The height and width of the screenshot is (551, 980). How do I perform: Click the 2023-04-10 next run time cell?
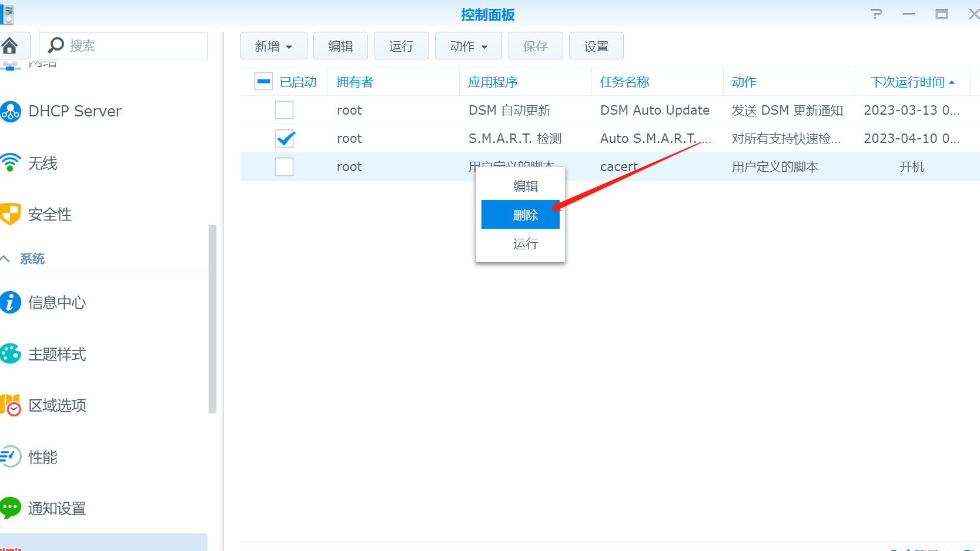coord(911,138)
